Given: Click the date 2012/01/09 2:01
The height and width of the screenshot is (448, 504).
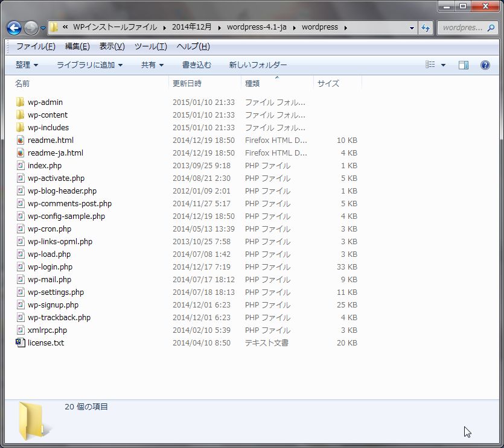Looking at the screenshot, I should [201, 191].
